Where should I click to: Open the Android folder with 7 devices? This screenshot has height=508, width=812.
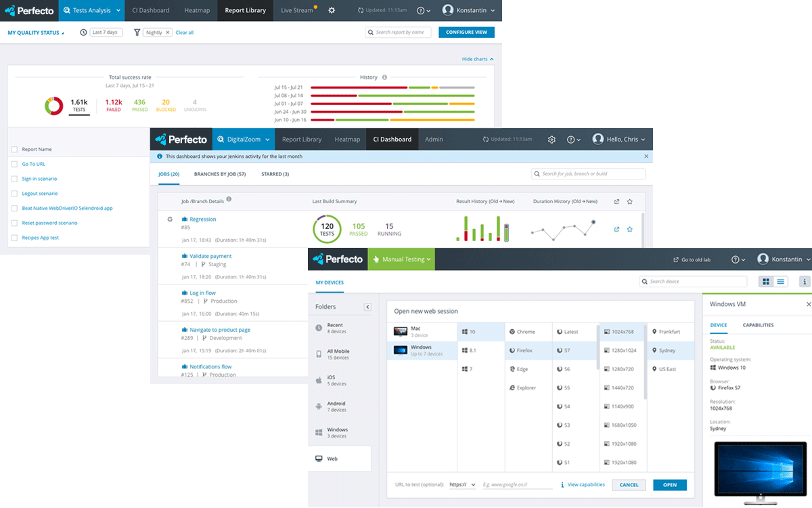pos(339,406)
